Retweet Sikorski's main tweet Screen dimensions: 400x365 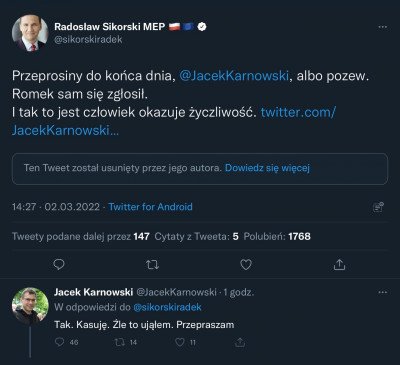click(x=152, y=265)
